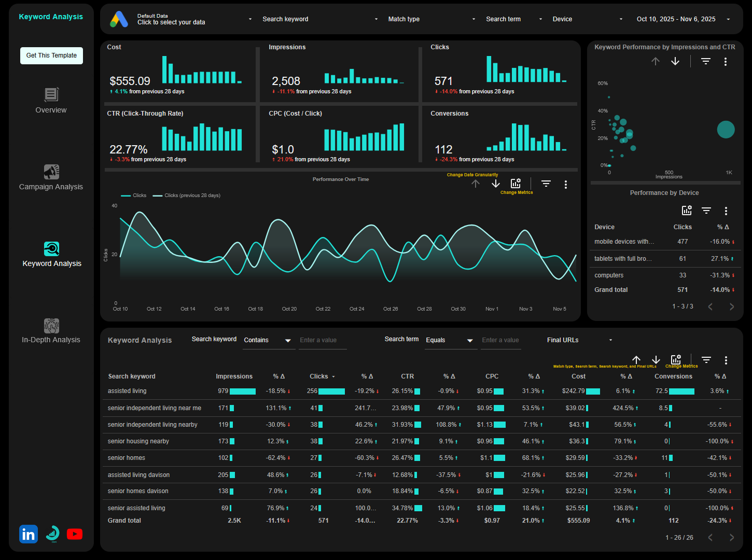Open three-dot options menu on Performance by Device

click(x=726, y=211)
